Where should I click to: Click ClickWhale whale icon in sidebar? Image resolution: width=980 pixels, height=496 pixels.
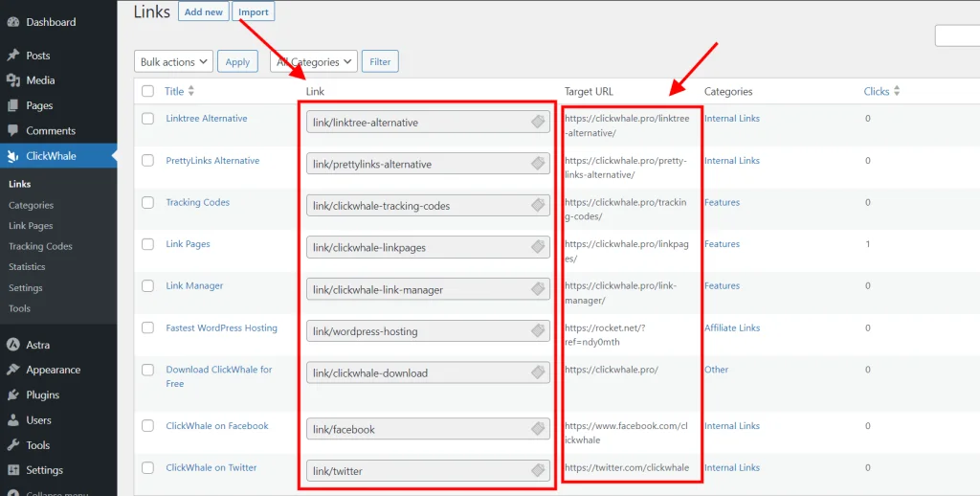tap(12, 156)
